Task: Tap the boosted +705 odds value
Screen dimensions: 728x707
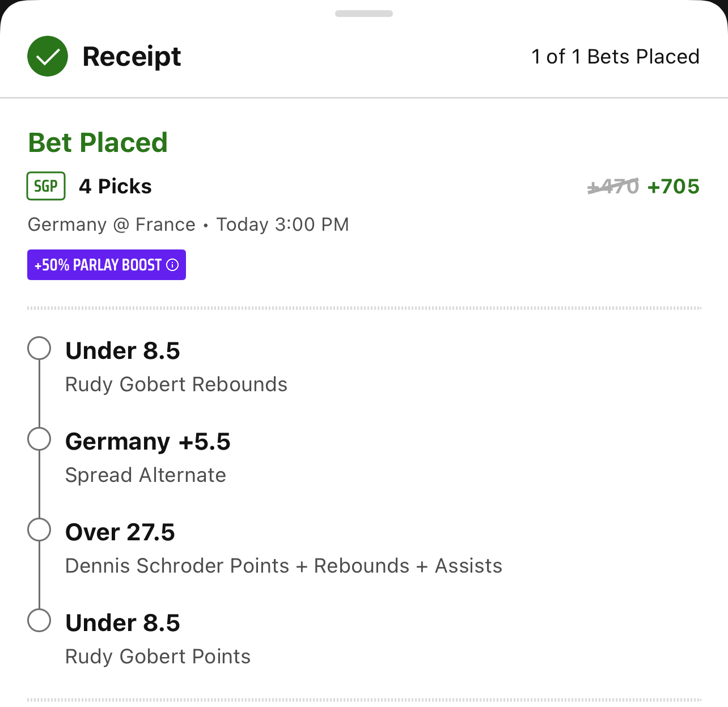Action: [674, 186]
